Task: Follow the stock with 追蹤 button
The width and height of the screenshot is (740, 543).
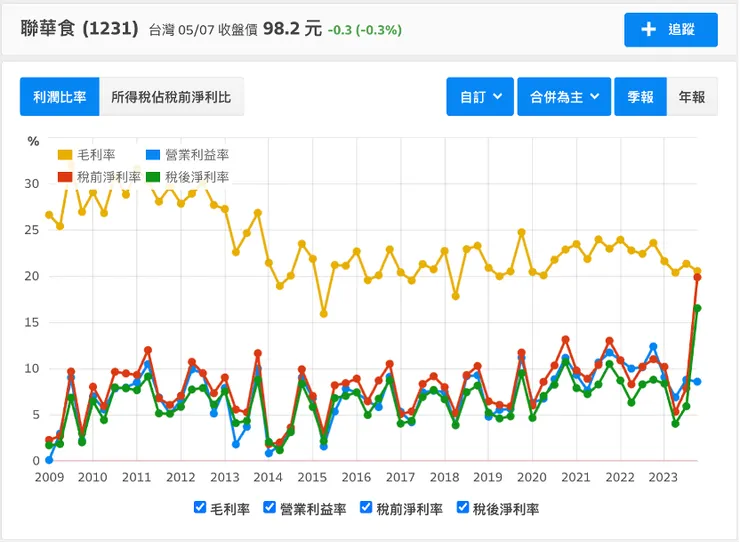Action: point(671,30)
